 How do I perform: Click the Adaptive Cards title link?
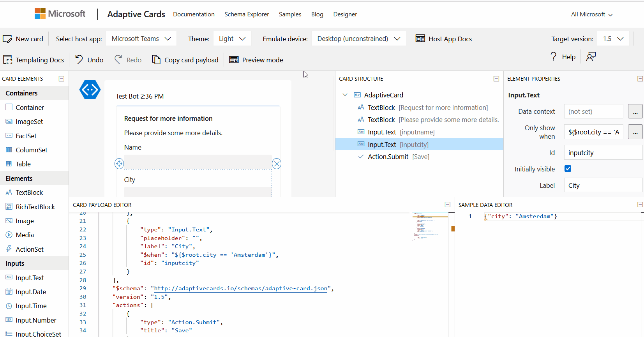point(136,14)
